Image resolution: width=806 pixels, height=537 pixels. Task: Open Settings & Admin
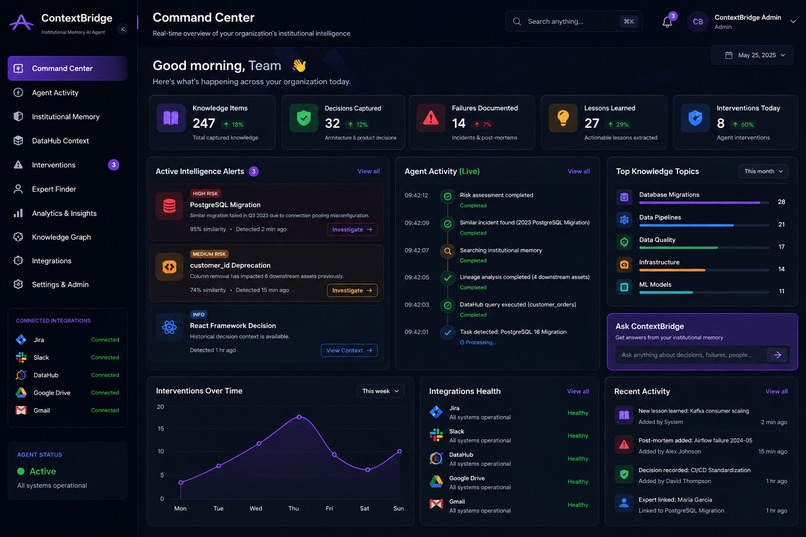point(67,285)
